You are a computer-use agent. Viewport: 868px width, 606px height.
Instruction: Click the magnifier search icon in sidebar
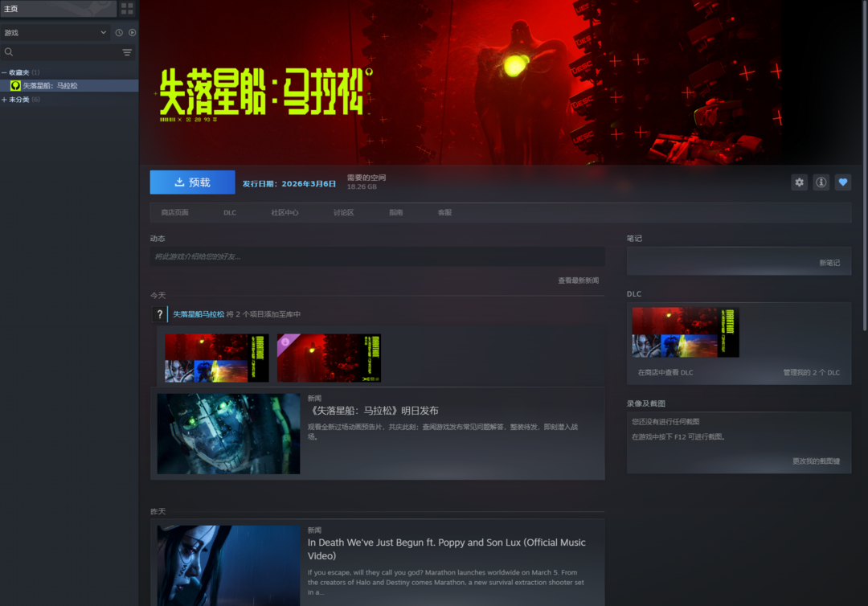point(9,52)
